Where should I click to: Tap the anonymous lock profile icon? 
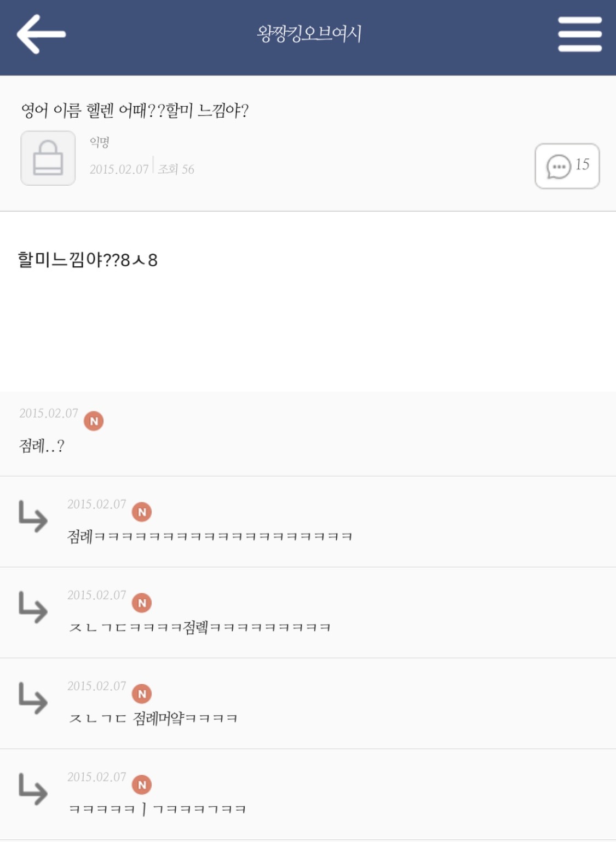click(x=48, y=158)
